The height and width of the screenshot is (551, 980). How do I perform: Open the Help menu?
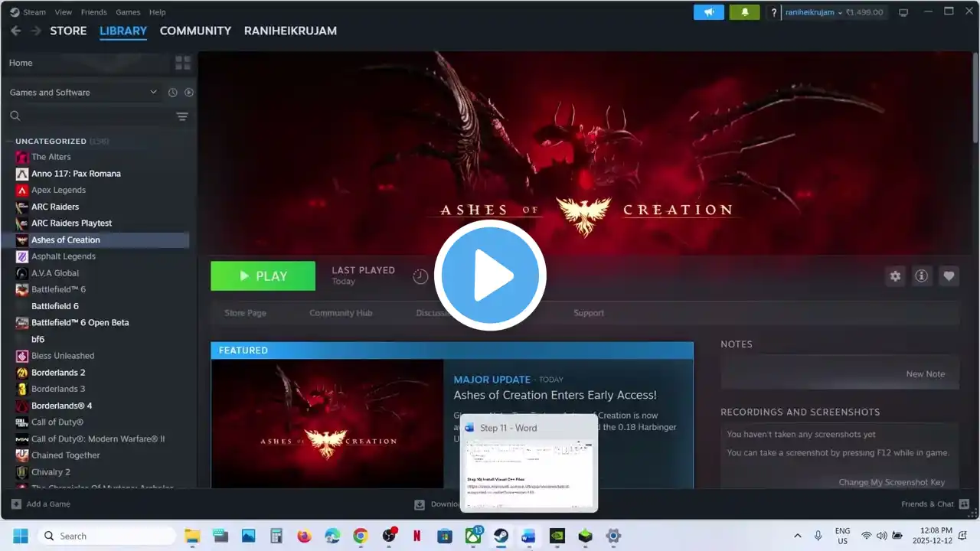[x=157, y=12]
